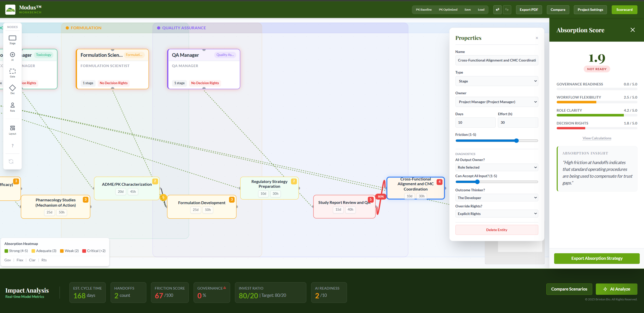Select the Stage node tool
Image resolution: width=644 pixels, height=313 pixels.
tap(12, 40)
